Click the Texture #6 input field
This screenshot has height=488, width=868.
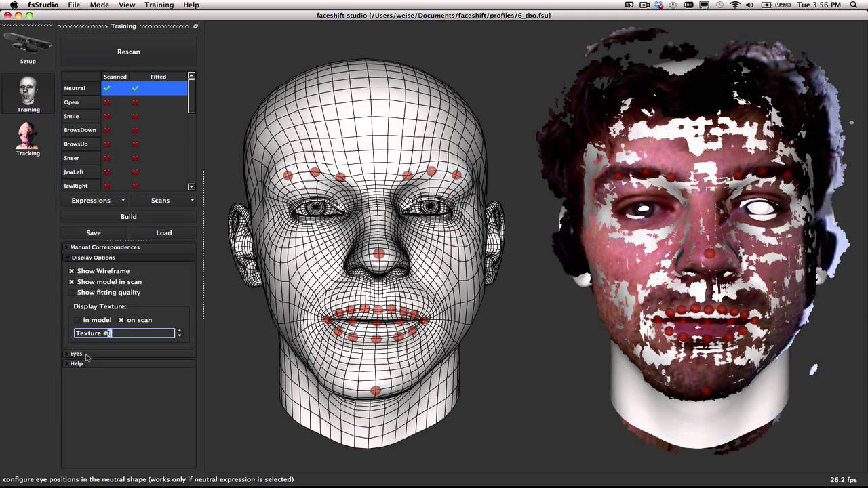[124, 333]
